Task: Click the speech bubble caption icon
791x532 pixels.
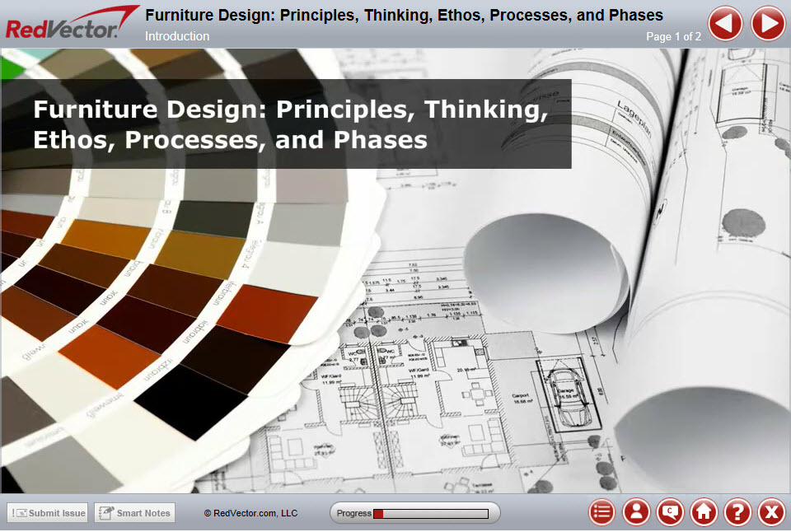Action: [670, 512]
